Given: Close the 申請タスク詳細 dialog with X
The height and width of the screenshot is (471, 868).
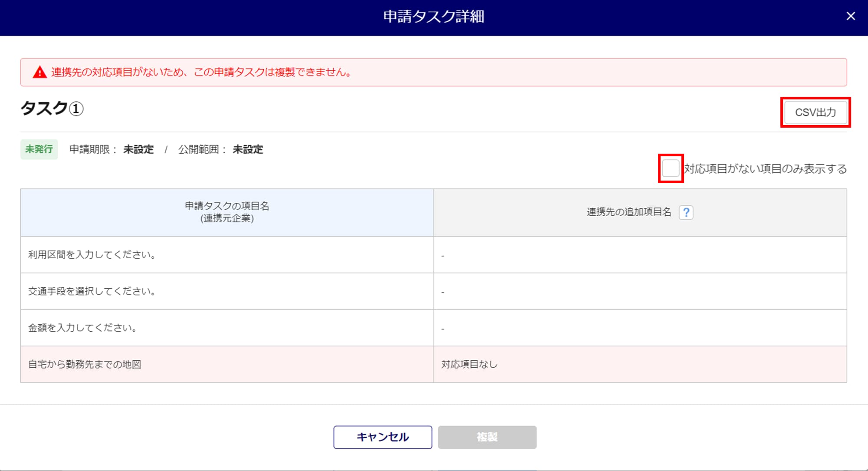Looking at the screenshot, I should coord(851,16).
